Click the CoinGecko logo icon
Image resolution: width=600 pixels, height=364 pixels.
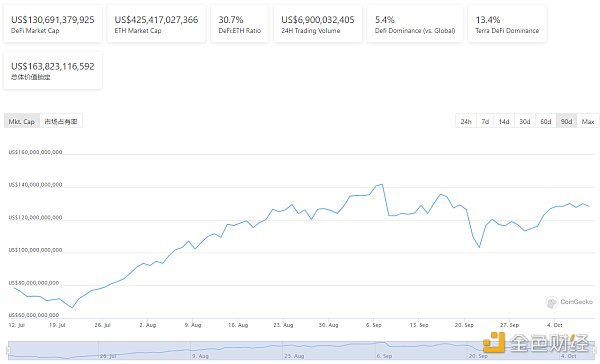pyautogui.click(x=551, y=302)
